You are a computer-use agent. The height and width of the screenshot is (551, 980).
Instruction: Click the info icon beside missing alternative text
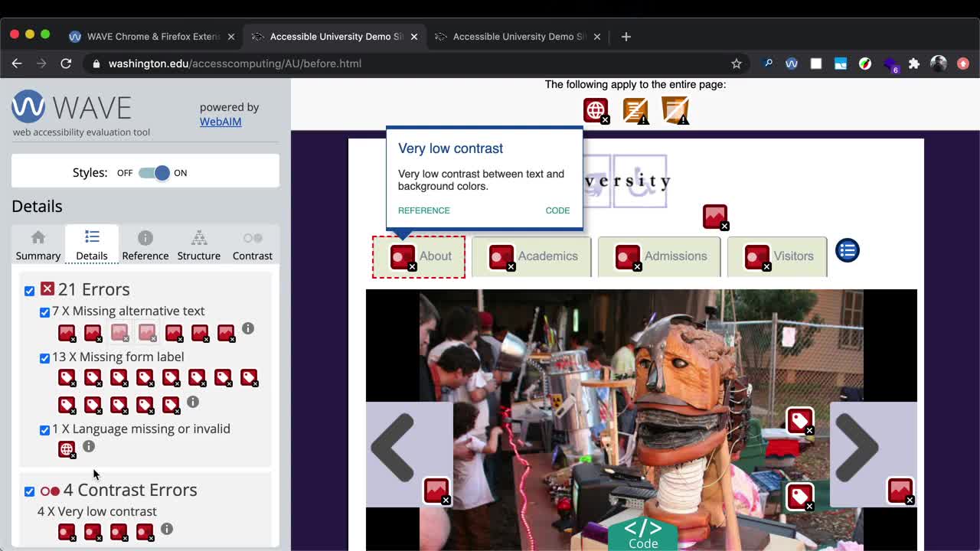[x=247, y=328]
